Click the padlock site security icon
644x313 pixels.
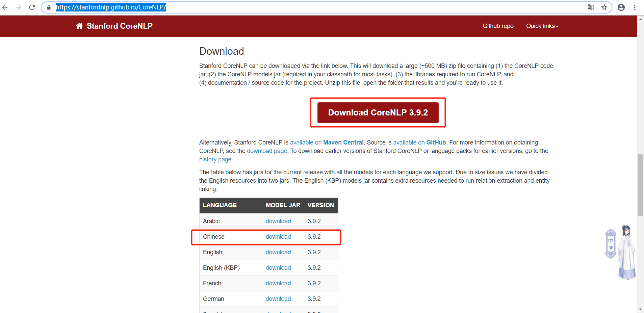[x=49, y=7]
